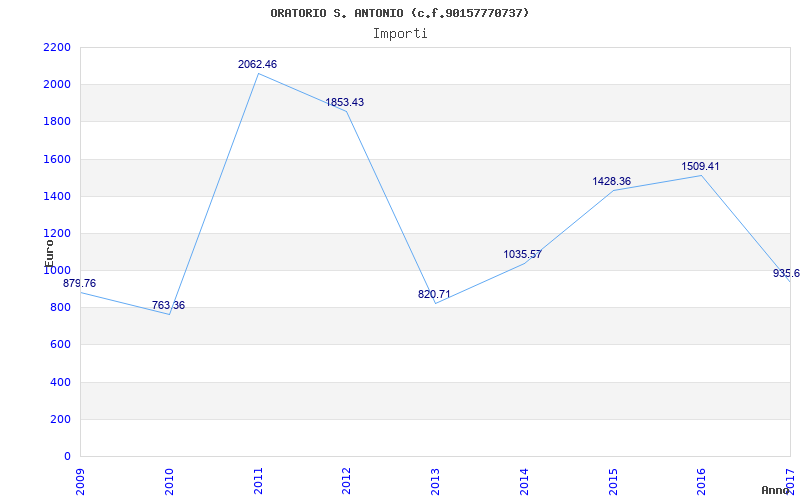Click the Importi subtitle
Image resolution: width=800 pixels, height=500 pixels.
[400, 34]
